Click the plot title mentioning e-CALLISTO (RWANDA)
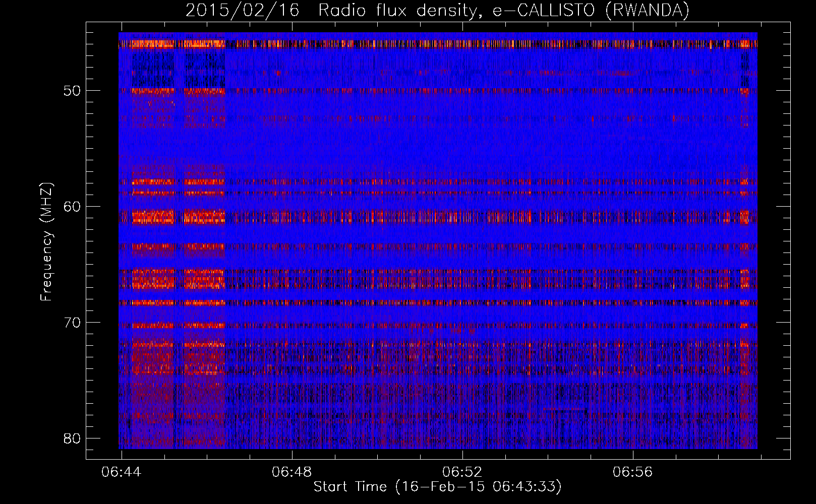The height and width of the screenshot is (504, 816). coord(437,10)
